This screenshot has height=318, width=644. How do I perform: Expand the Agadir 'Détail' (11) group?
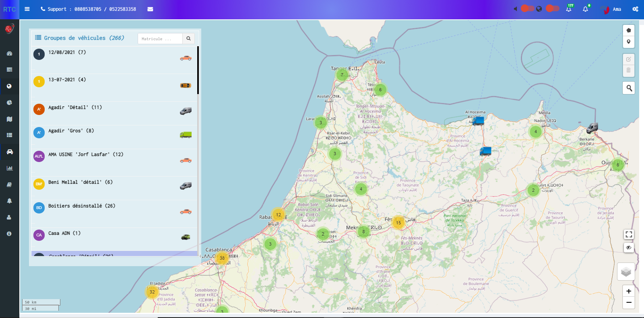coord(114,113)
